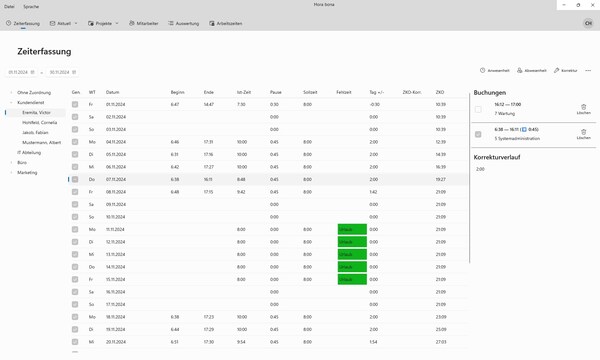The image size is (600, 360).
Task: Click the ZKO value 27:03
Action: click(x=441, y=342)
